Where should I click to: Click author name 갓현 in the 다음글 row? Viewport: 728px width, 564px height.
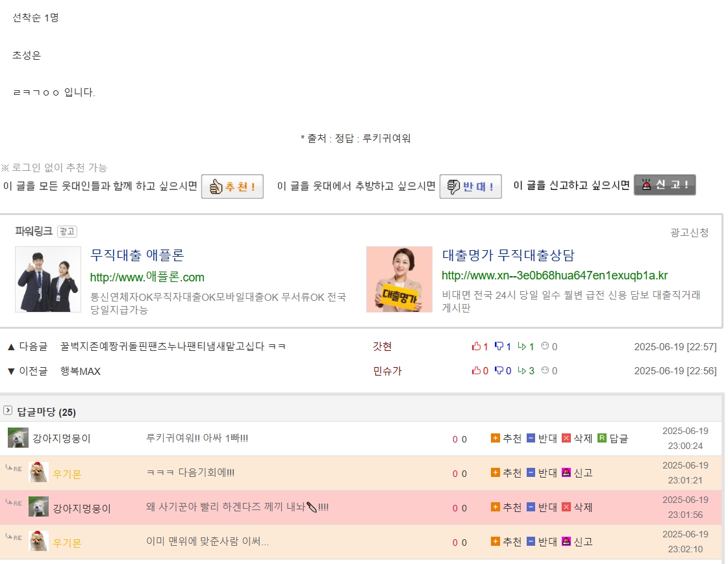pos(383,346)
